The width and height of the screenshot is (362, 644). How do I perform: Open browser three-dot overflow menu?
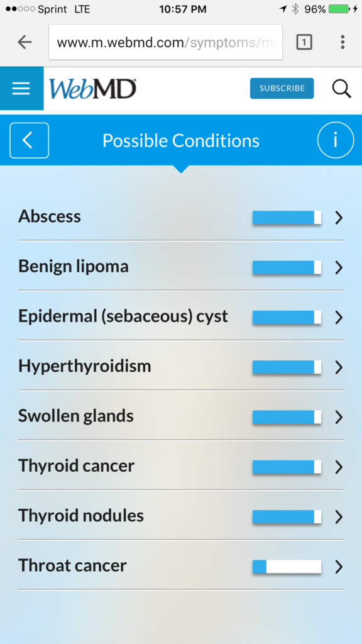click(343, 42)
